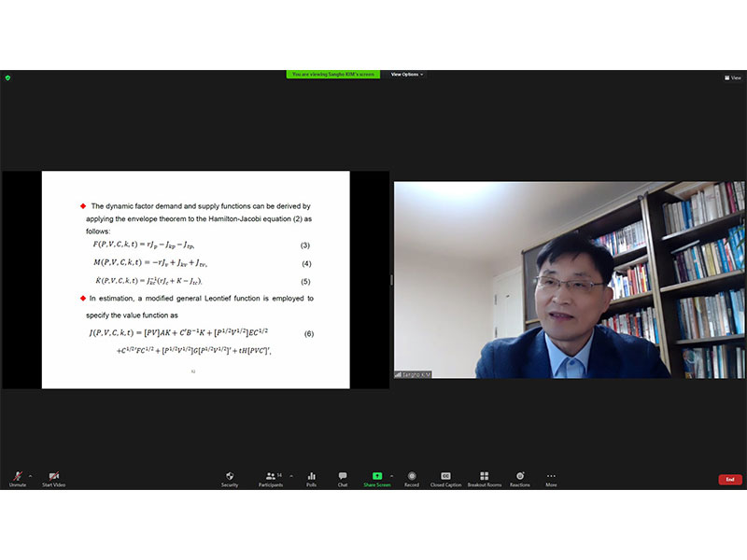The height and width of the screenshot is (560, 747).
Task: Enable Closed Caption
Action: (445, 478)
